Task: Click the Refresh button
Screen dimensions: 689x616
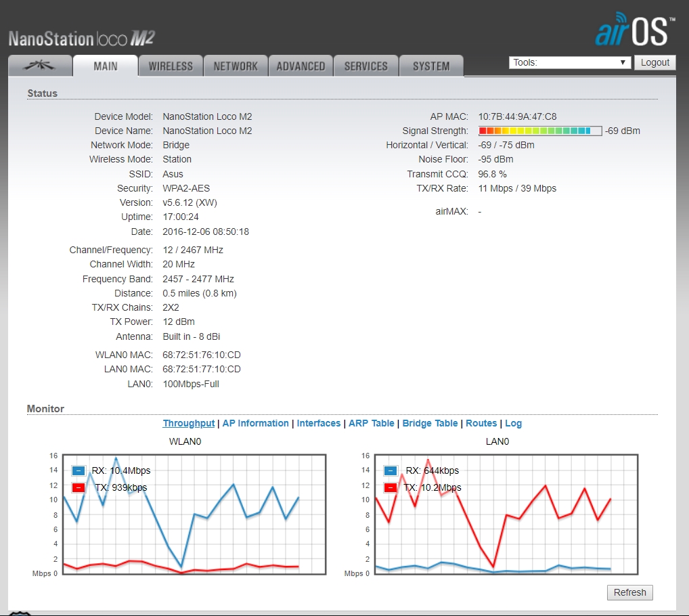Action: point(629,592)
